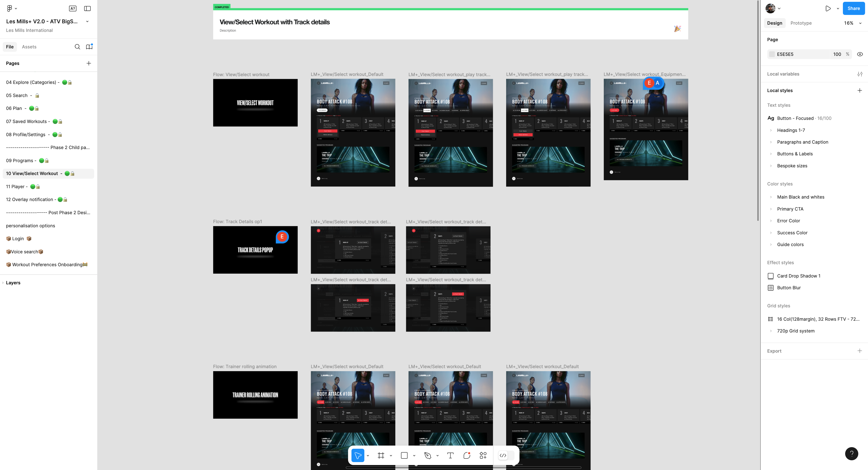Open search in the left panel
This screenshot has height=470, width=868.
pos(77,47)
